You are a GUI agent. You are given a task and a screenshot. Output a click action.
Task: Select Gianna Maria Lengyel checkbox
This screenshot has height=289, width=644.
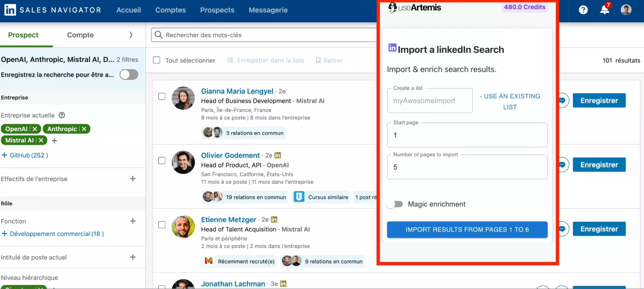162,96
